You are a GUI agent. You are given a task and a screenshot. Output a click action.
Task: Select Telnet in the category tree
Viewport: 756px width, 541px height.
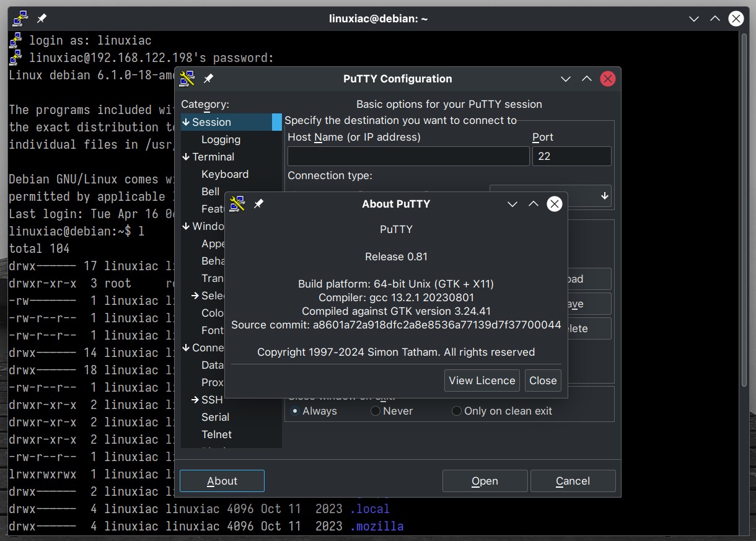pos(216,434)
